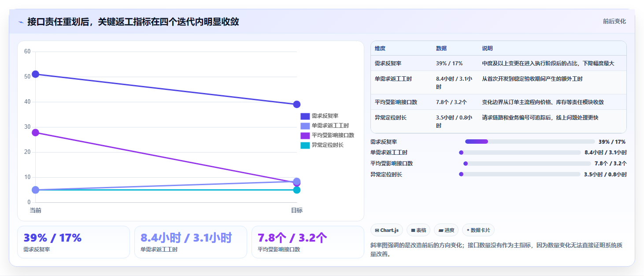Click the 维度 column header
Viewport: 644px width, 276px height.
[x=380, y=48]
